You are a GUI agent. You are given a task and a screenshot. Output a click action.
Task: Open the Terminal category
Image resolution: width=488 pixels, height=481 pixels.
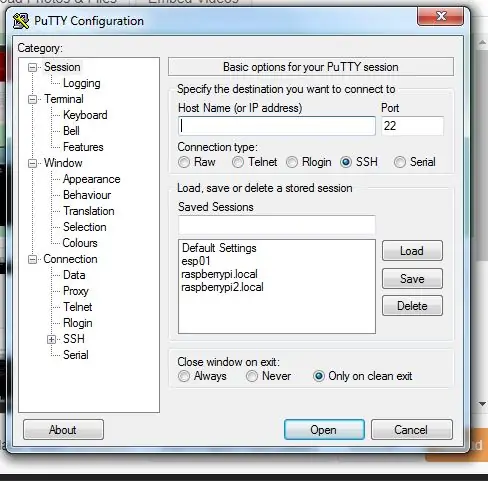(64, 99)
